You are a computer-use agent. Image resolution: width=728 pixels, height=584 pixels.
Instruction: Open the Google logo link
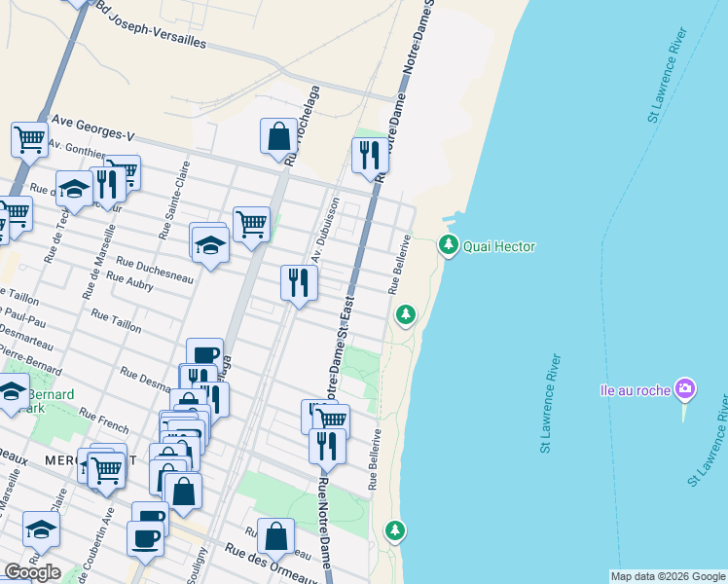32,572
